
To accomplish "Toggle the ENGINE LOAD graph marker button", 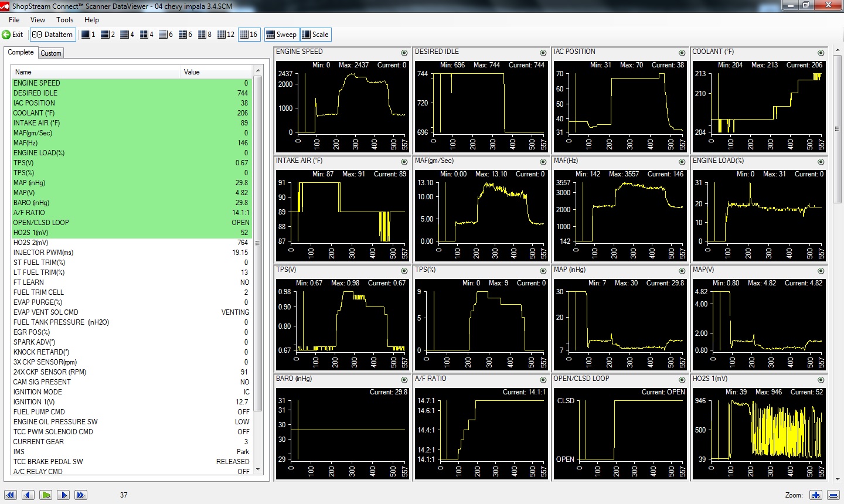I will (x=821, y=162).
